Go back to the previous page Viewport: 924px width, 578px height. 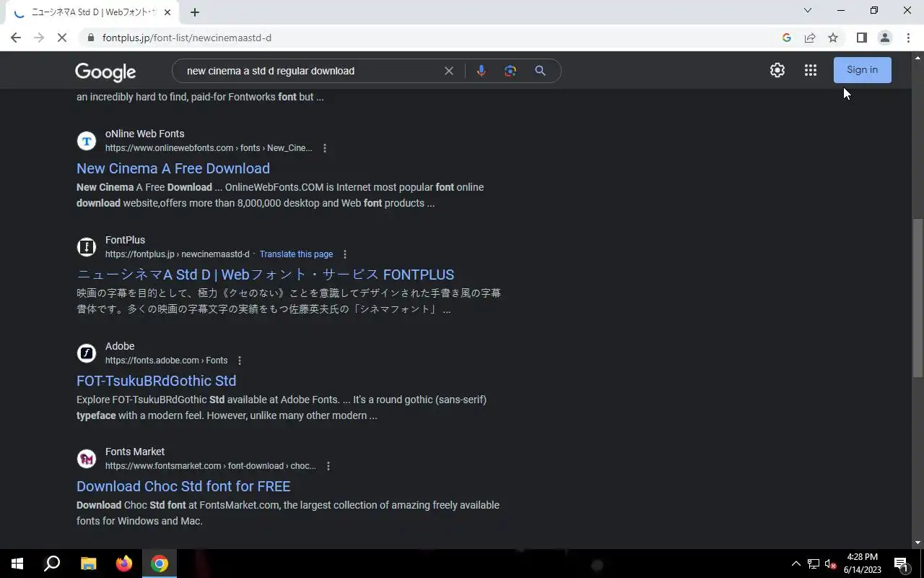16,38
